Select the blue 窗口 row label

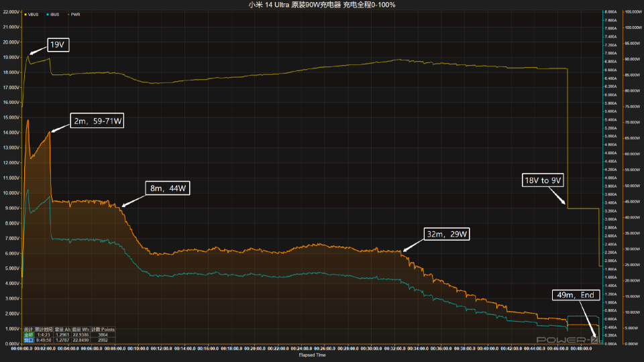click(28, 341)
